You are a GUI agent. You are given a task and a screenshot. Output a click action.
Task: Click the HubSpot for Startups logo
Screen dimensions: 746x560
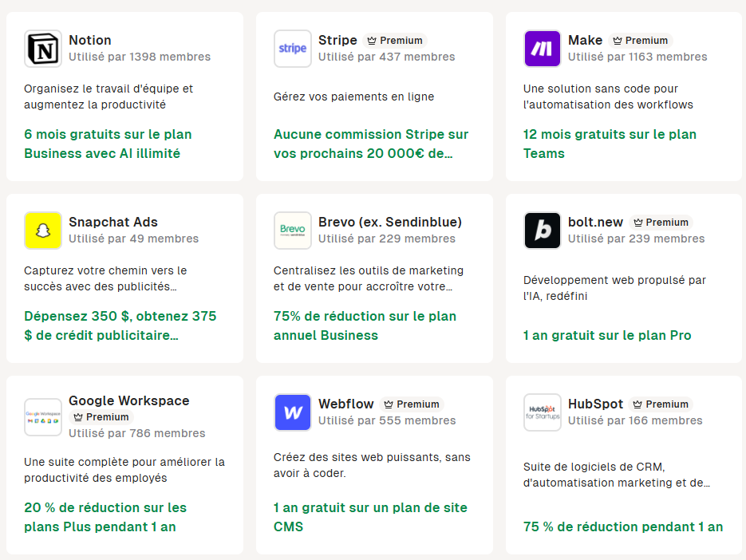click(x=543, y=412)
